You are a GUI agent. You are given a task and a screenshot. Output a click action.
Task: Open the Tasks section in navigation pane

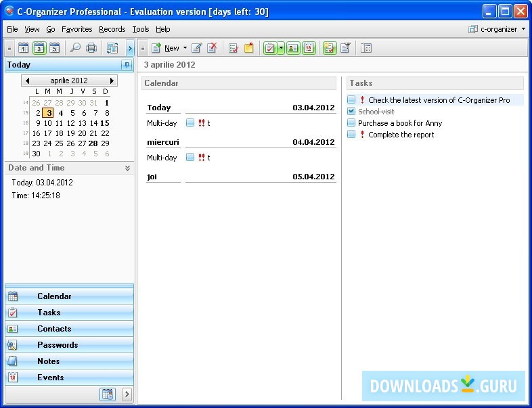coord(69,313)
